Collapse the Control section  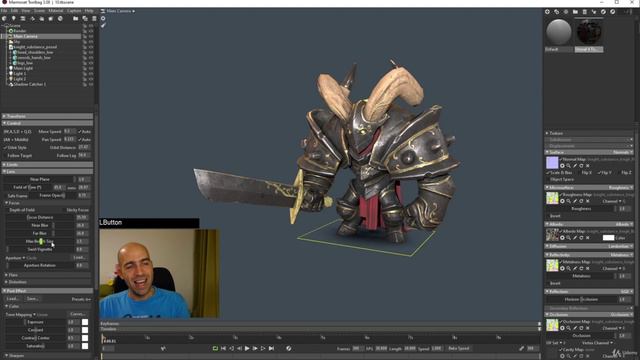[47, 123]
